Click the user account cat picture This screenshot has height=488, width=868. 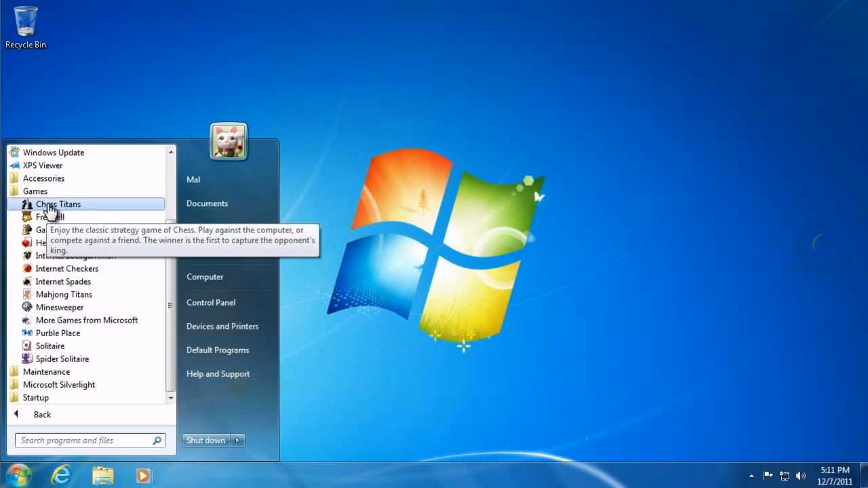[x=229, y=142]
